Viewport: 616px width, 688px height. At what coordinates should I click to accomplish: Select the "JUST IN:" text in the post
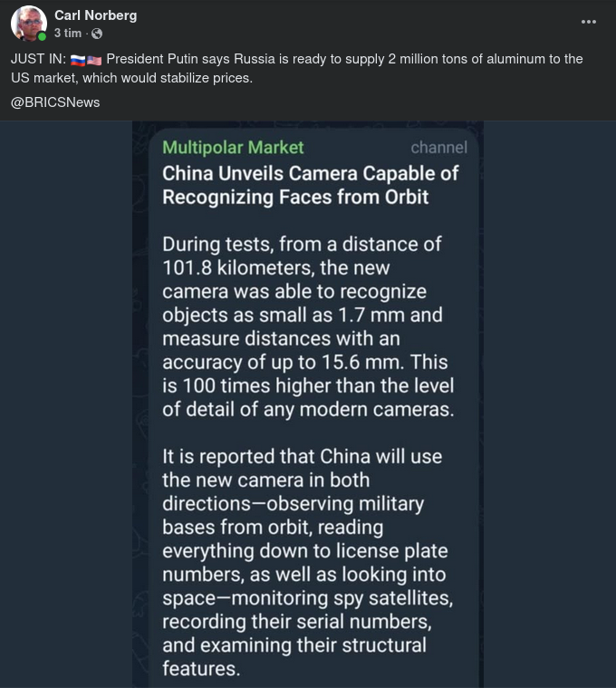click(38, 59)
